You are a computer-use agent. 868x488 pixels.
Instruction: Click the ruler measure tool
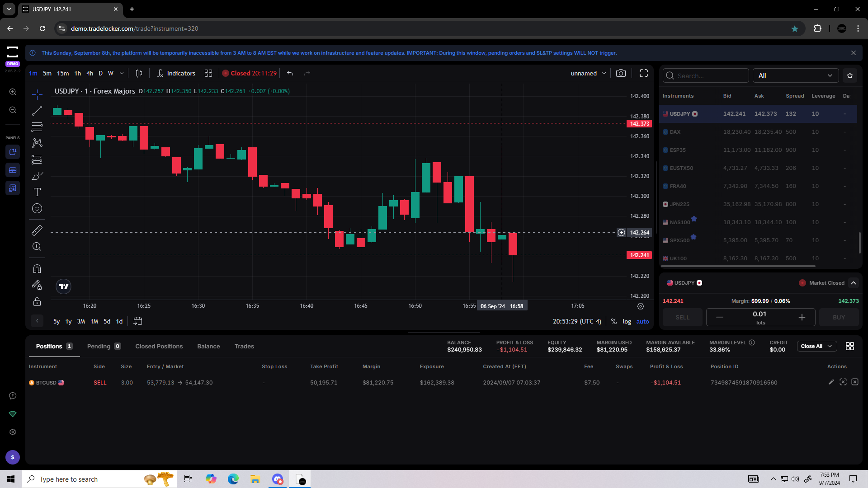(x=37, y=230)
